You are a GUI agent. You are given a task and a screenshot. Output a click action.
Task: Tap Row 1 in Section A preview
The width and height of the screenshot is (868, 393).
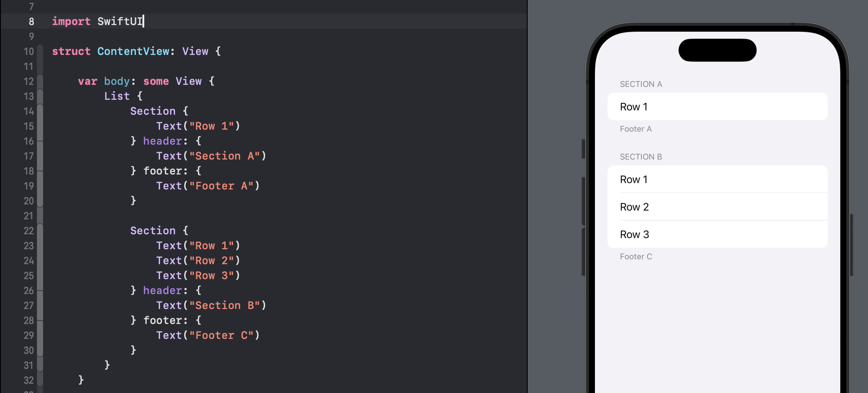click(x=717, y=107)
